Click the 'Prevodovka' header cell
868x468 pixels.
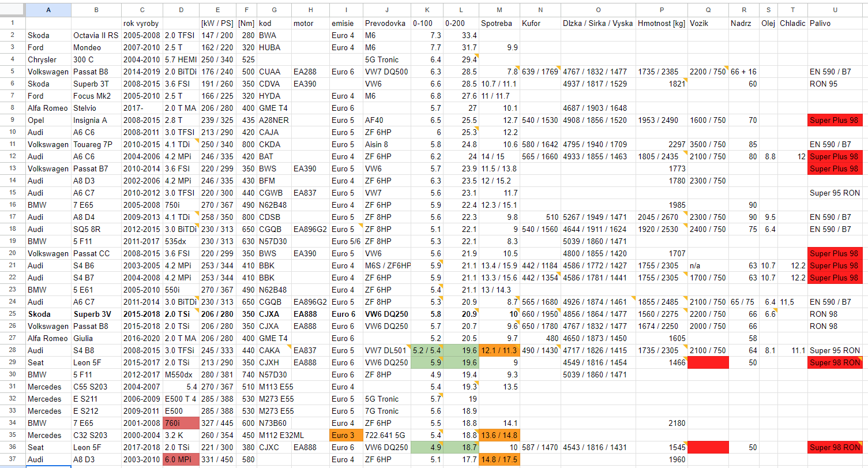point(387,23)
